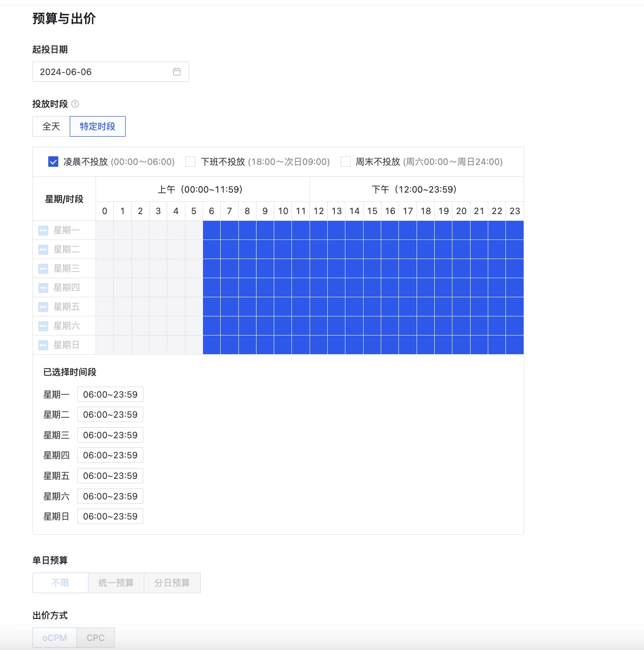Select 统一预算 under 单日预算
644x650 pixels.
116,583
